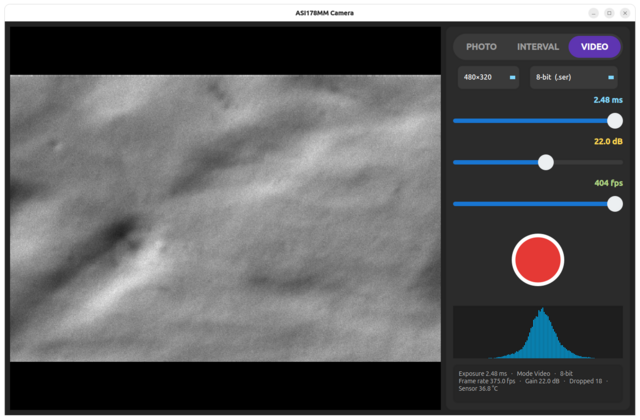Open the 480×320 resolution dropdown

tap(488, 78)
